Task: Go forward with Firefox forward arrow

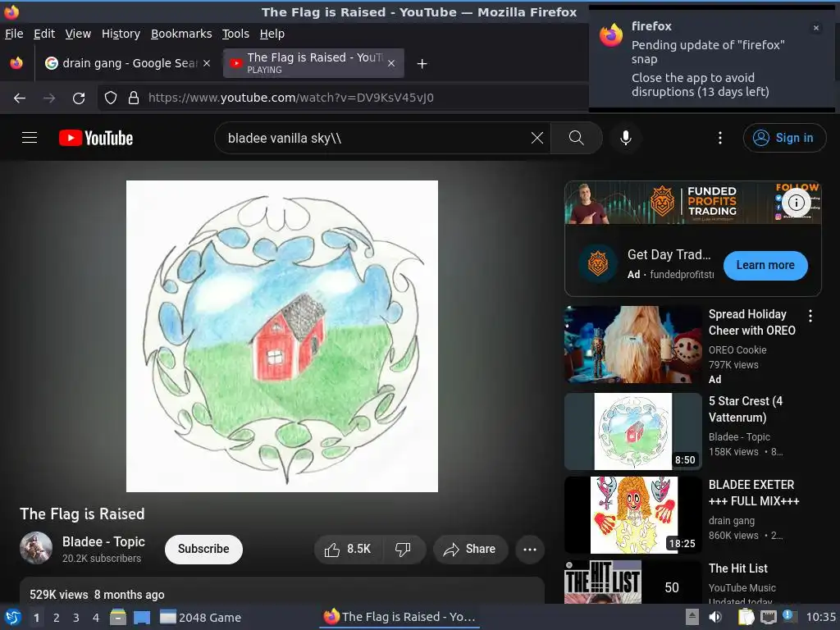Action: click(x=49, y=98)
